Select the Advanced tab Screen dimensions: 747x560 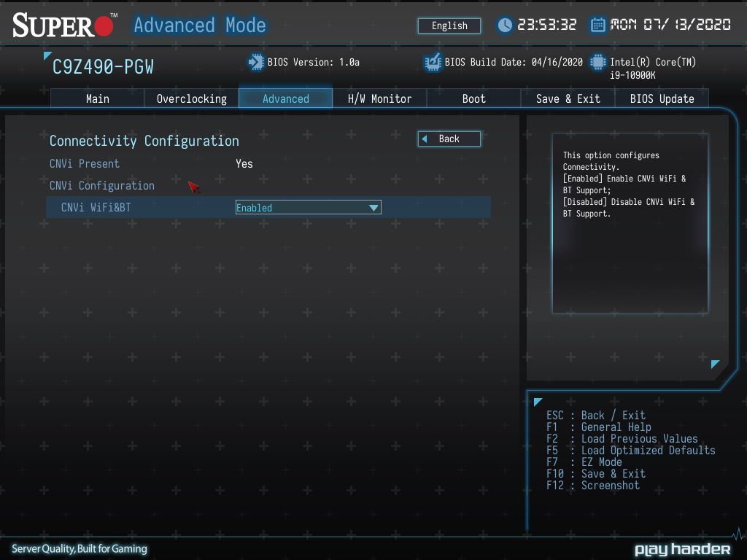pos(285,98)
